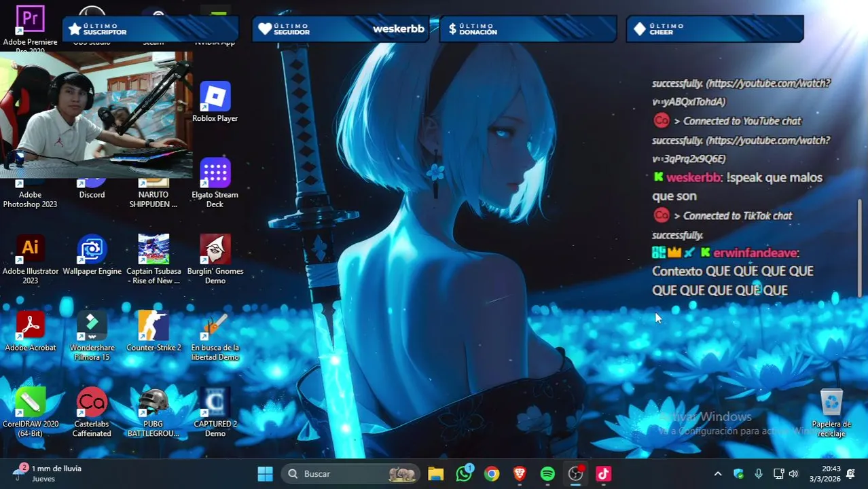
Task: Select the Papelera de reciclaje icon
Action: click(x=831, y=413)
